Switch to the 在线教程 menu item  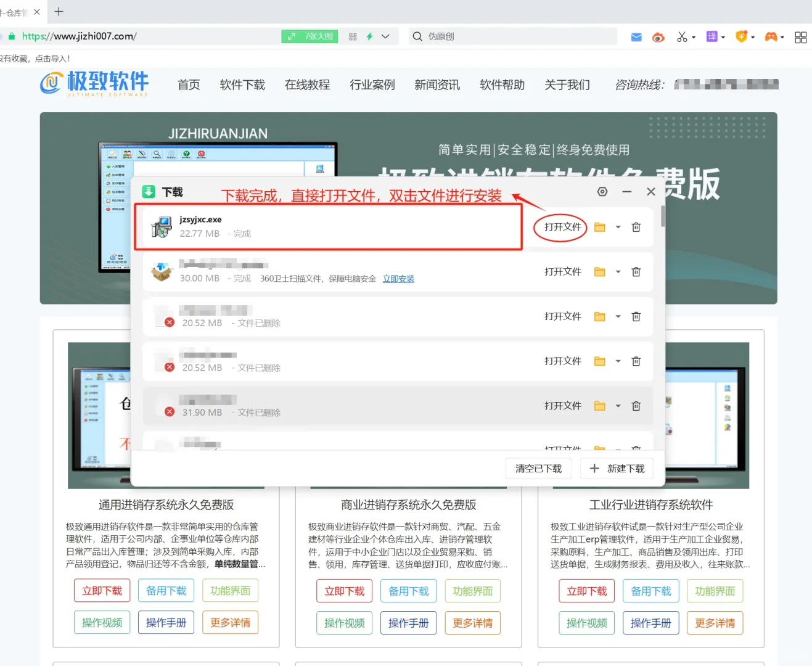click(x=307, y=85)
